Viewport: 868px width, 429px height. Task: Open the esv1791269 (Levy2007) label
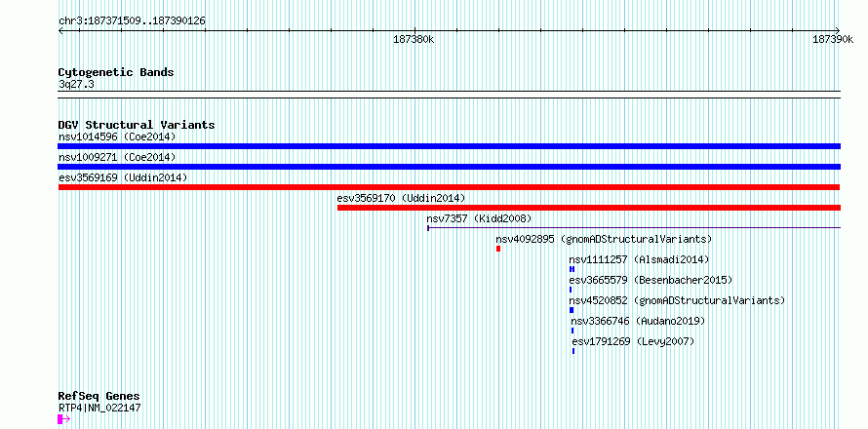(x=633, y=341)
